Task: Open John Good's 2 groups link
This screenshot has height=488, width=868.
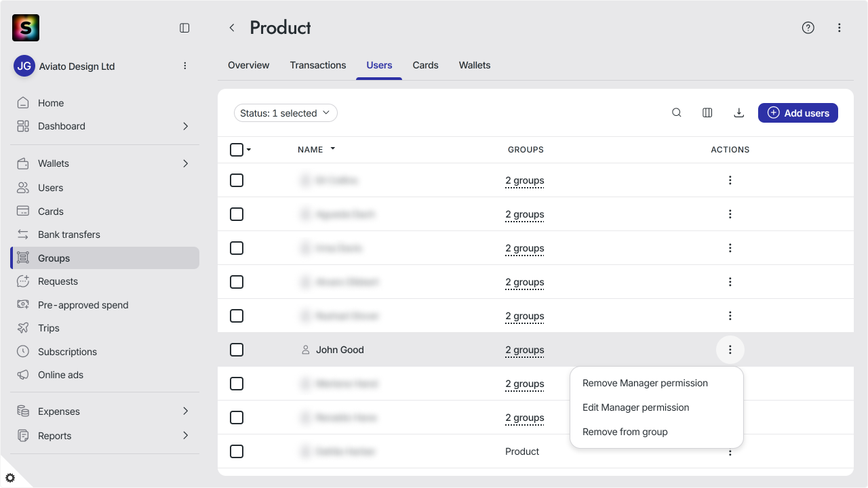Action: 525,350
